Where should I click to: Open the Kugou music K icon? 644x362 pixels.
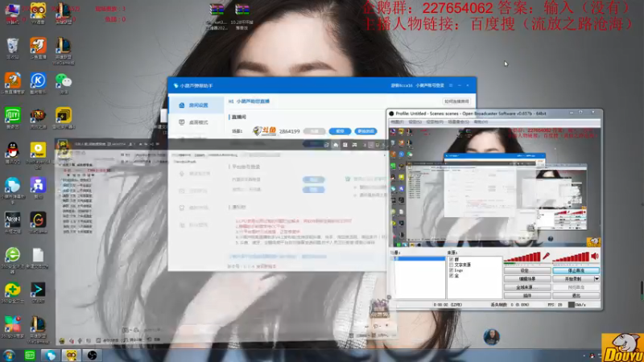tap(38, 81)
